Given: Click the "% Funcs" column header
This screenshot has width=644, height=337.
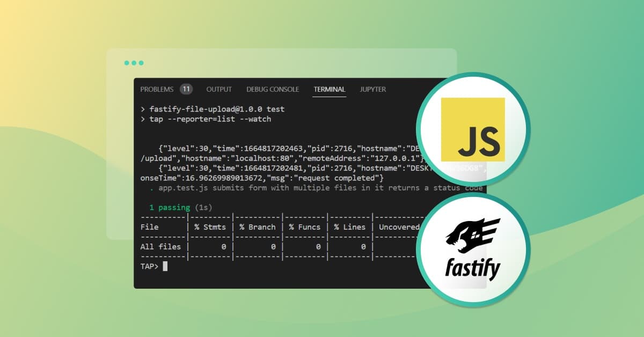Looking at the screenshot, I should tap(304, 227).
